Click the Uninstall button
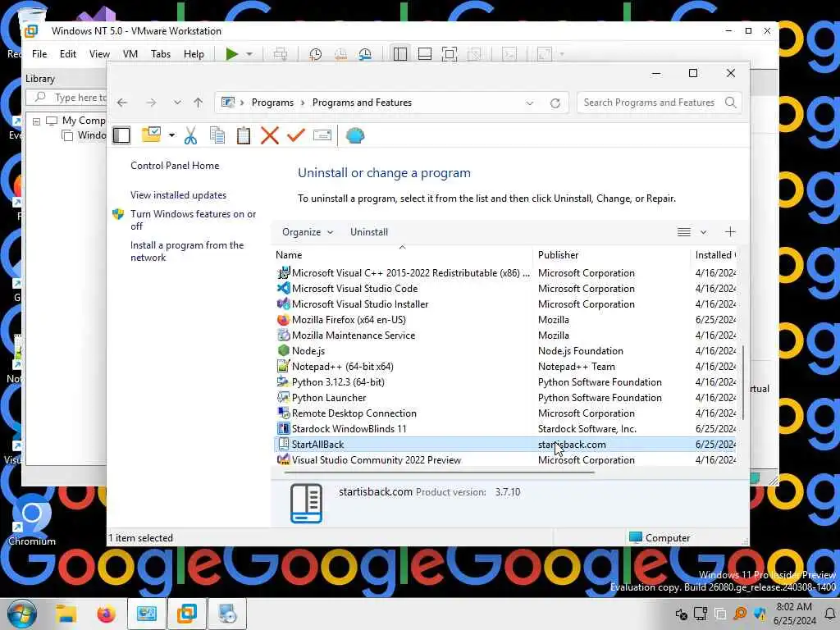 pyautogui.click(x=369, y=232)
